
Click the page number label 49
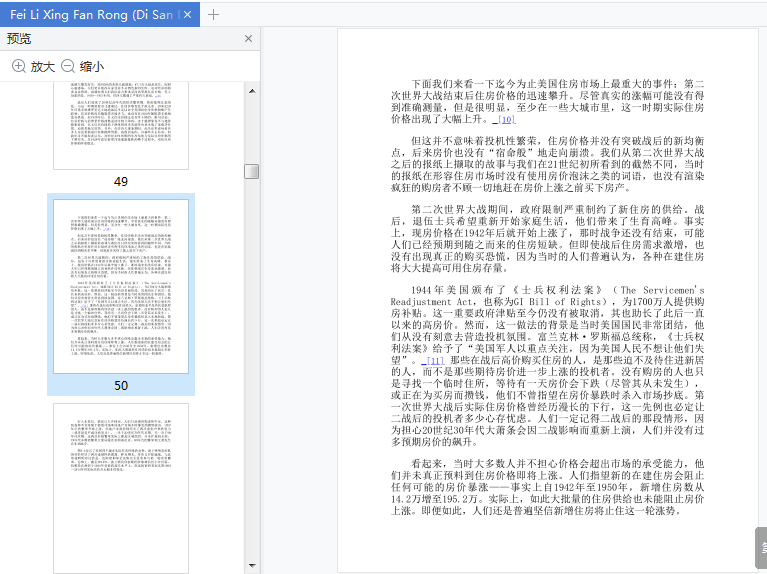point(121,182)
